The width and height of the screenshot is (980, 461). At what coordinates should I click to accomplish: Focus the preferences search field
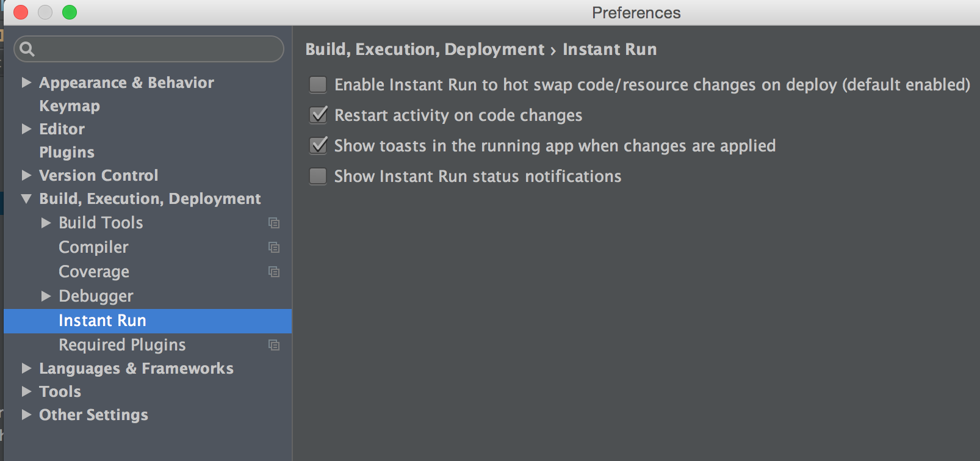[149, 49]
